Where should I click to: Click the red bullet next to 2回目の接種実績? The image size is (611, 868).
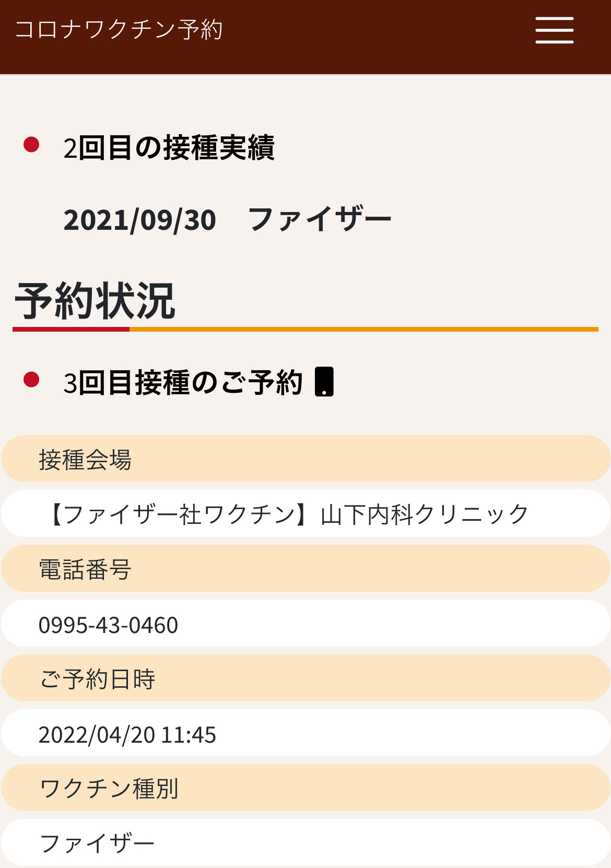pyautogui.click(x=31, y=145)
